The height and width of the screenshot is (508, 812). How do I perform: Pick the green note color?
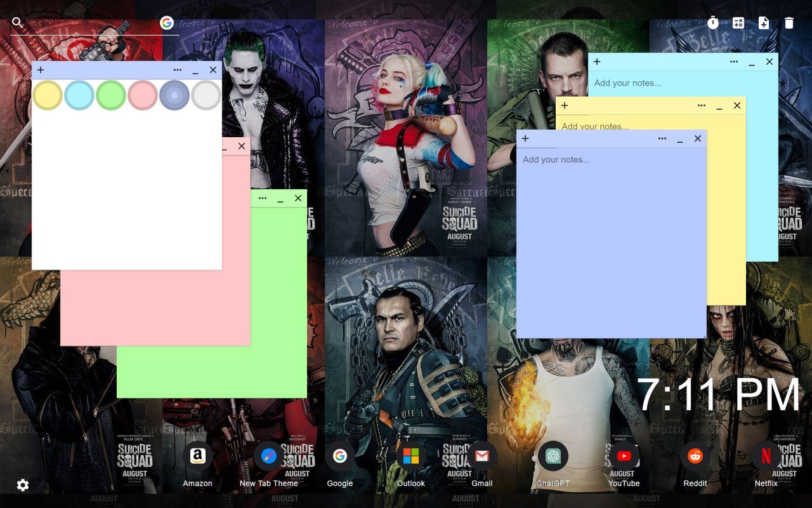(111, 95)
